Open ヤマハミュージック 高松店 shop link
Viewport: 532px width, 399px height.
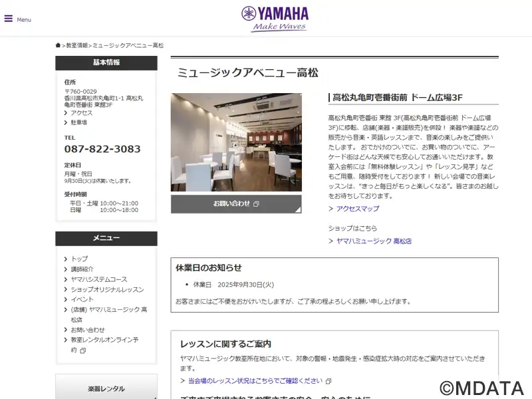(x=374, y=241)
